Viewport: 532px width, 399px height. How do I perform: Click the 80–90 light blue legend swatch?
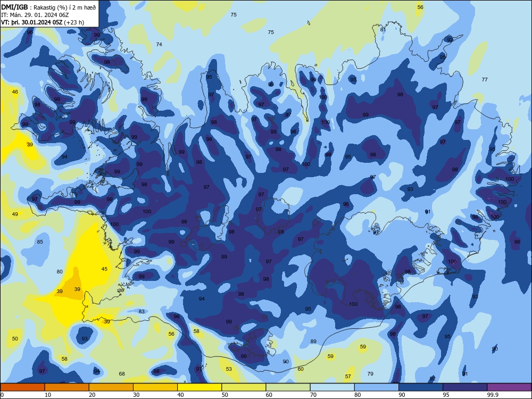tap(377, 387)
